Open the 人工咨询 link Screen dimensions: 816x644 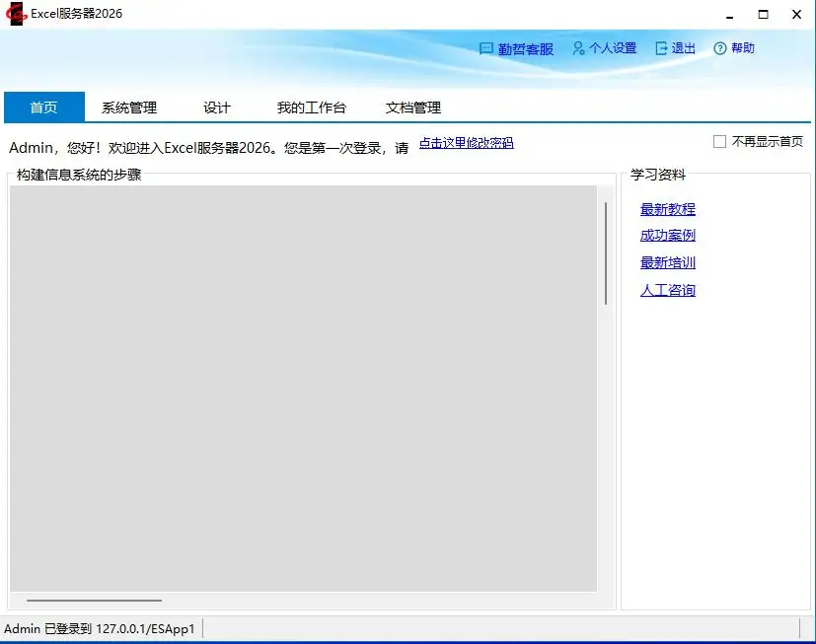tap(668, 290)
